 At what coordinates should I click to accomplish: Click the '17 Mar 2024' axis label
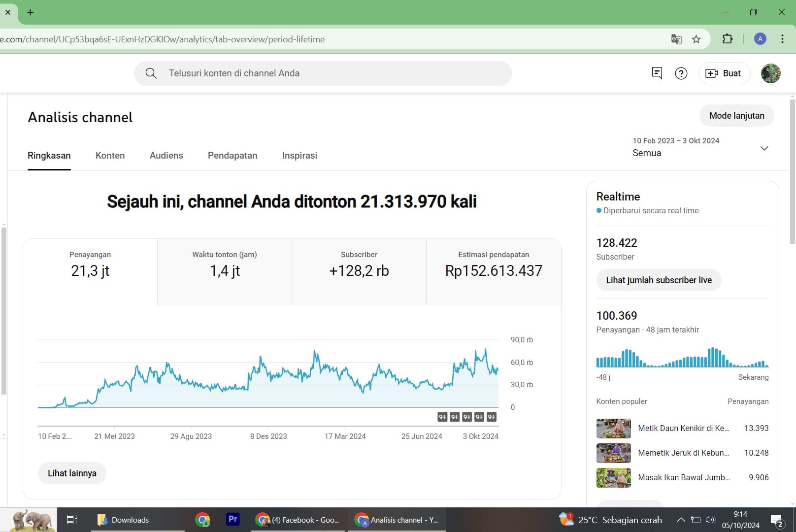pos(345,436)
